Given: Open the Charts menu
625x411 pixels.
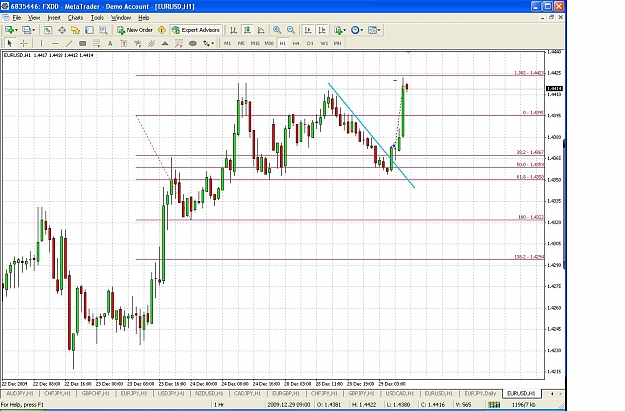Looking at the screenshot, I should click(x=75, y=18).
